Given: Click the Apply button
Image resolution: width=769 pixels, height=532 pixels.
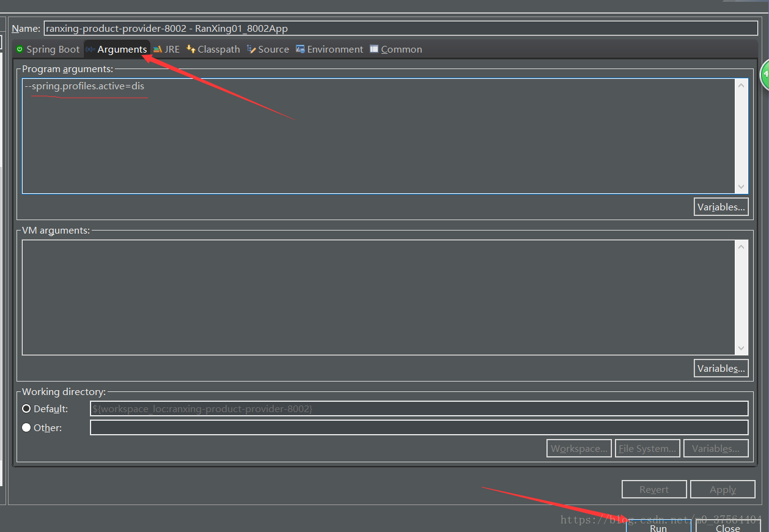Looking at the screenshot, I should pos(723,489).
